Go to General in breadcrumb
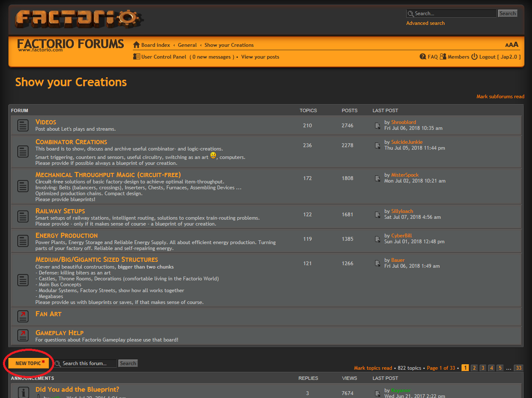 click(187, 45)
